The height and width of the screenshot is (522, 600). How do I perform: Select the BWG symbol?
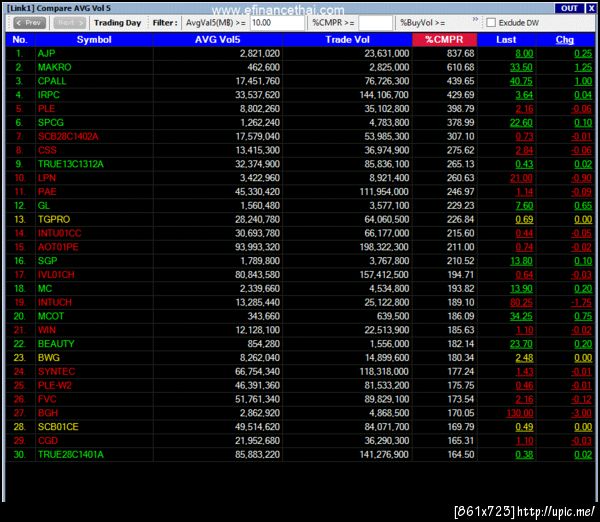tap(49, 358)
